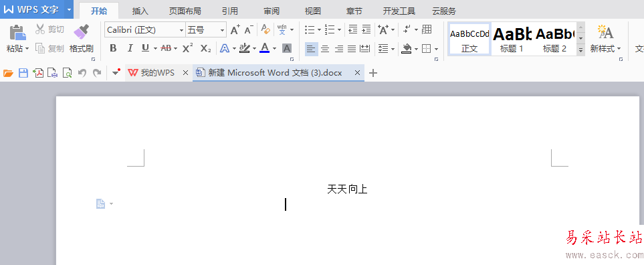Click the Cut (剪切) button

click(49, 29)
